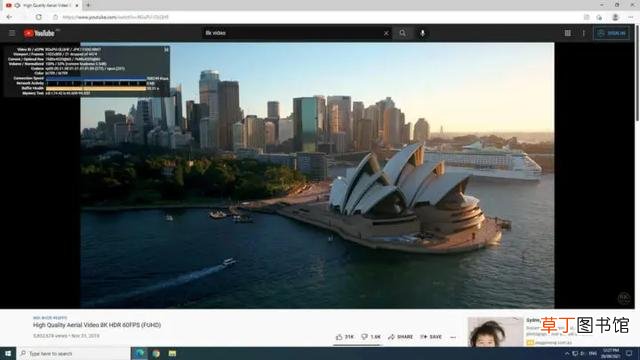This screenshot has height=360, width=640.
Task: Like the video with thumbs up 31K
Action: coord(345,337)
